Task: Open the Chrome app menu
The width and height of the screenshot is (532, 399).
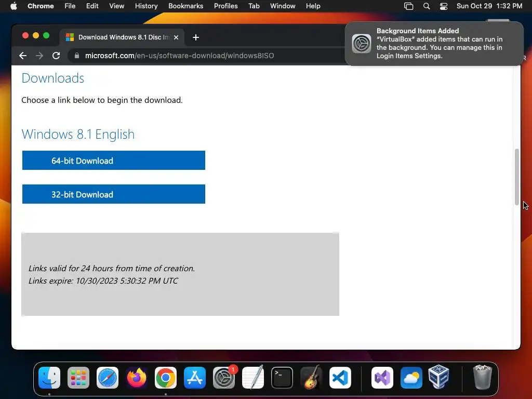Action: click(x=41, y=6)
